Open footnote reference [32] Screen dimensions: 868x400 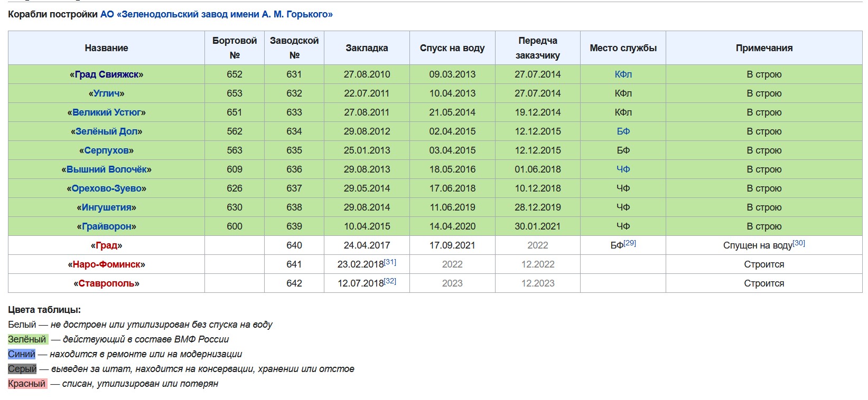point(390,281)
